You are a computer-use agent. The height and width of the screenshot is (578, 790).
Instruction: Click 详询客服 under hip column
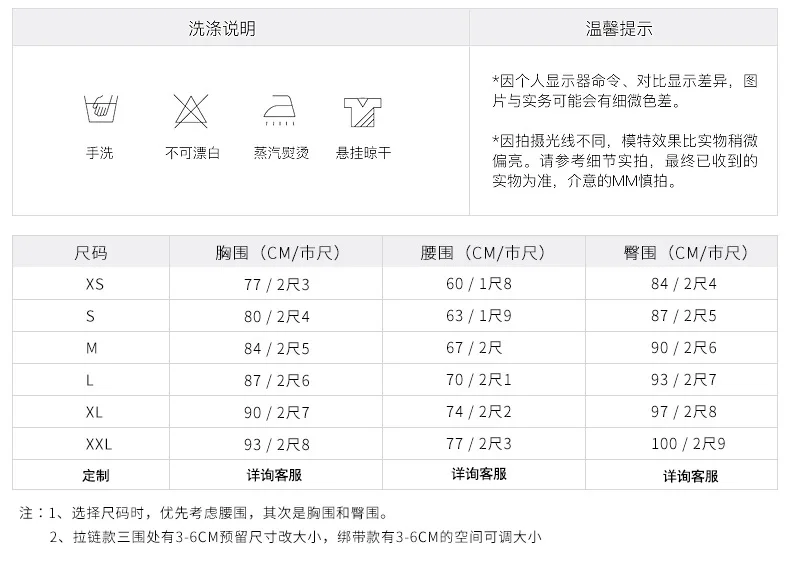[x=691, y=476]
